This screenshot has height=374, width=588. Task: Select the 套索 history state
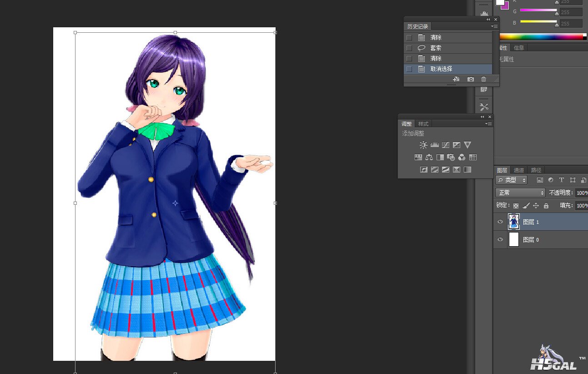click(x=448, y=48)
